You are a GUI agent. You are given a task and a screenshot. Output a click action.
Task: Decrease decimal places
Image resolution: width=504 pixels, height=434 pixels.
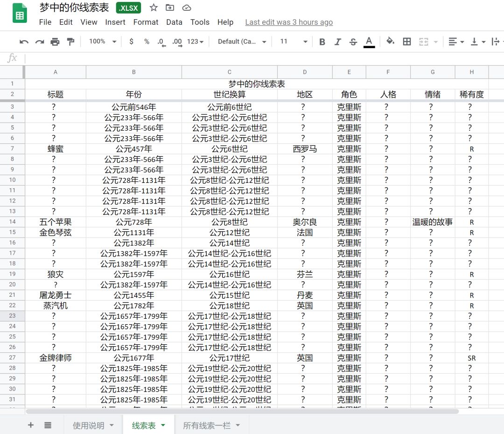pos(161,42)
